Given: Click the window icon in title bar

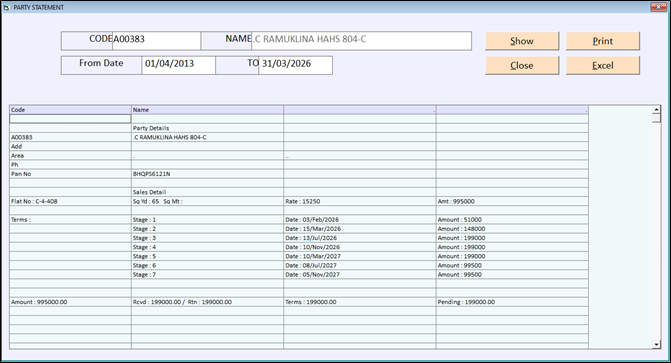Looking at the screenshot, I should click(x=6, y=7).
